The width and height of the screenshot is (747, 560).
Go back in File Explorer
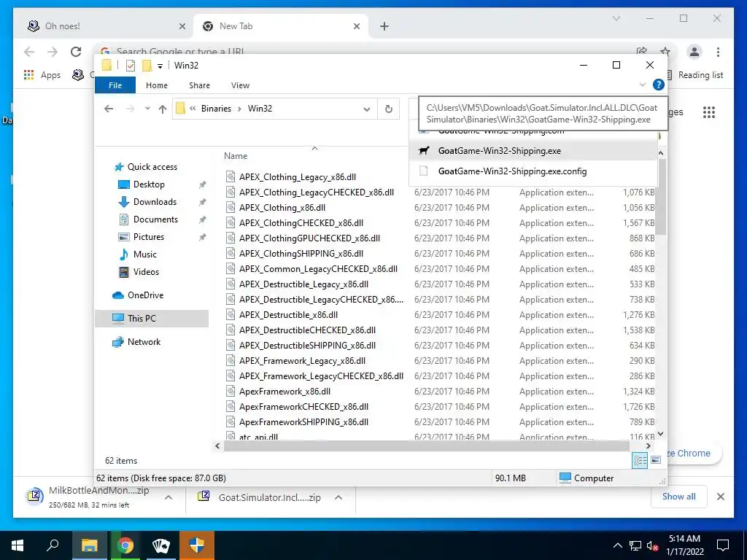[x=109, y=109]
